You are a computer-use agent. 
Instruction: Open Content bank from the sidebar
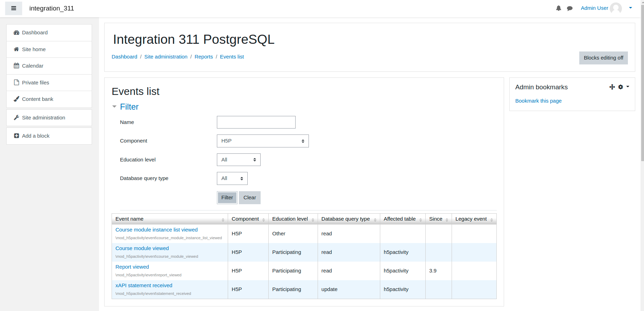[49, 99]
